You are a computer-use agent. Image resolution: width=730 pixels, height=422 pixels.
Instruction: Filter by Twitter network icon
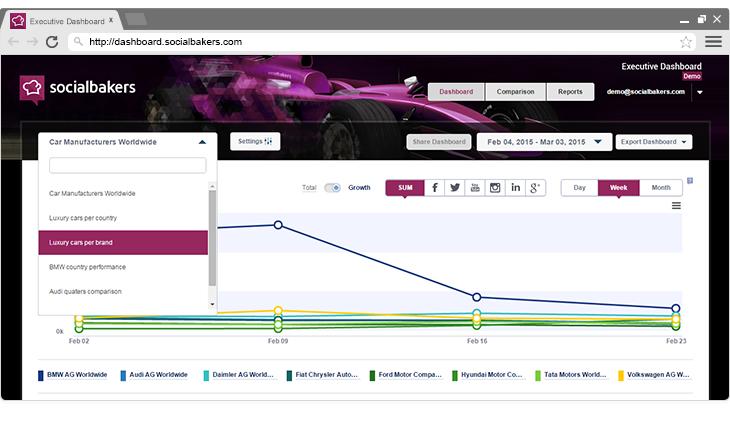pos(455,188)
